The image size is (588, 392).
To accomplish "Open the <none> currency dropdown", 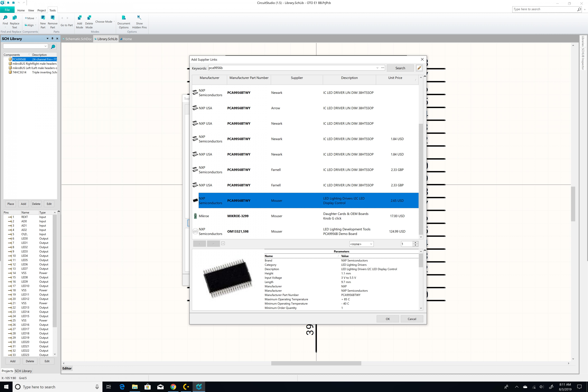I will pyautogui.click(x=361, y=244).
